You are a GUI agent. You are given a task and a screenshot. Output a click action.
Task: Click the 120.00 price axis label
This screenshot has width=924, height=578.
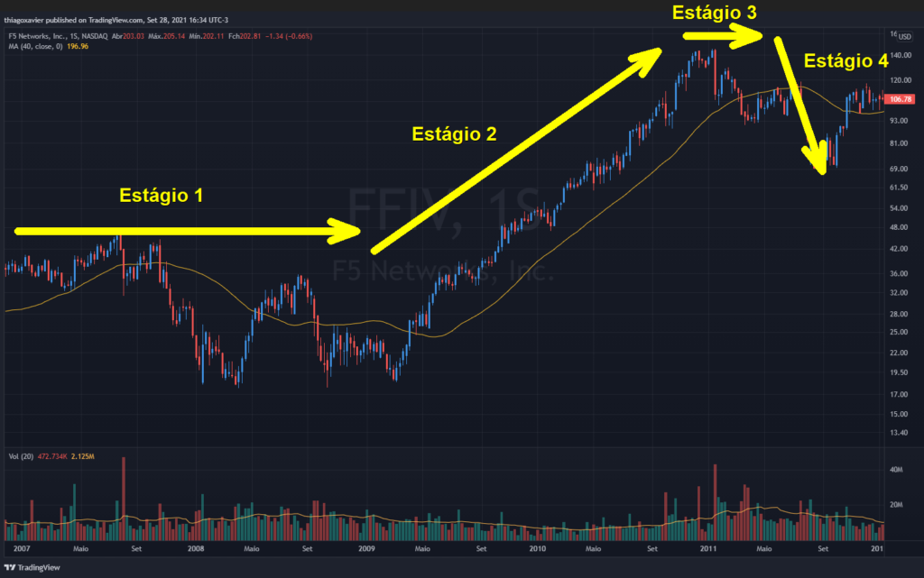point(901,80)
